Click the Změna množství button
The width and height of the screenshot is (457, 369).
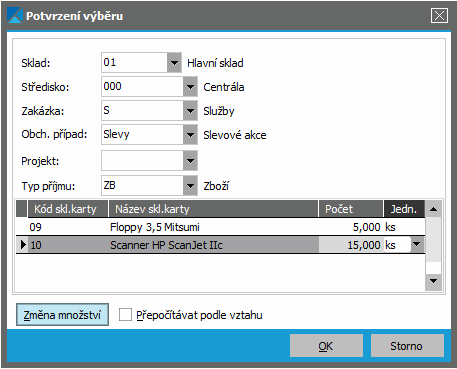click(x=62, y=314)
